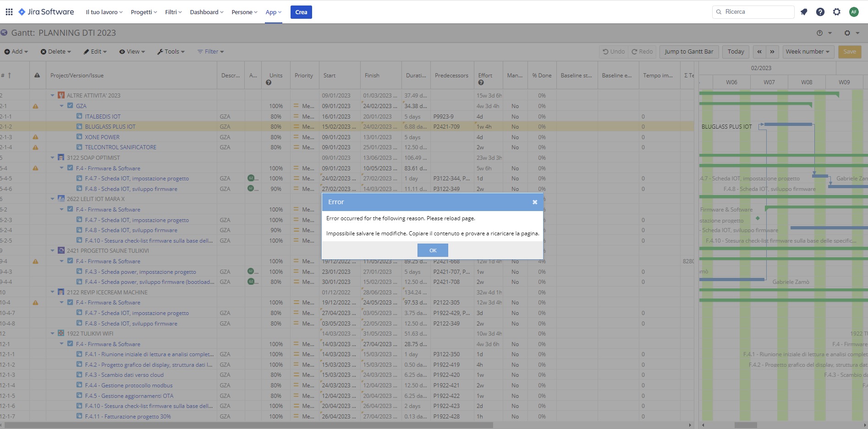Open the Tools wrench icon

pos(159,51)
